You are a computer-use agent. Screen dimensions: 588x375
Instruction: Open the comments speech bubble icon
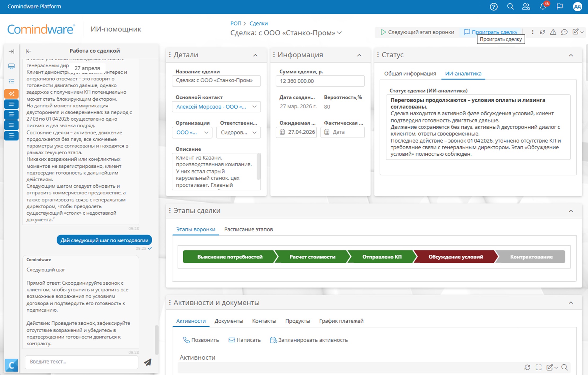(x=564, y=32)
